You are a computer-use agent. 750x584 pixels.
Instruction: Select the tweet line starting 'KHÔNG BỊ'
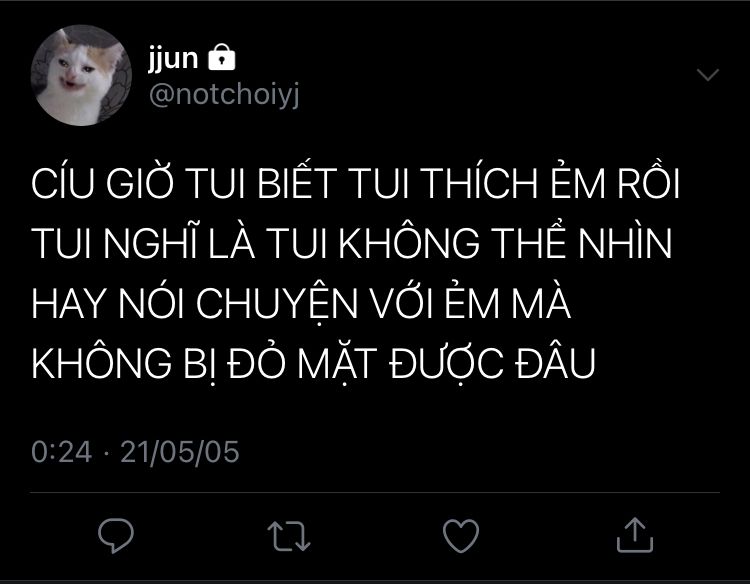point(313,363)
